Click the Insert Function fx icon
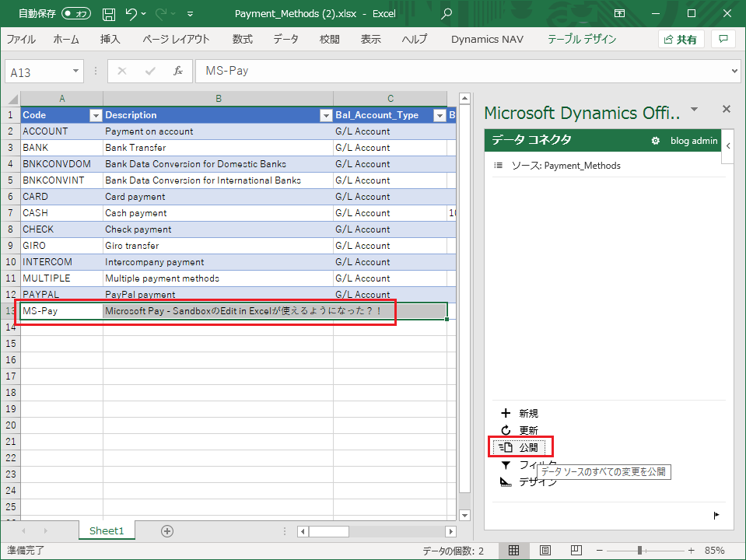 pos(178,72)
